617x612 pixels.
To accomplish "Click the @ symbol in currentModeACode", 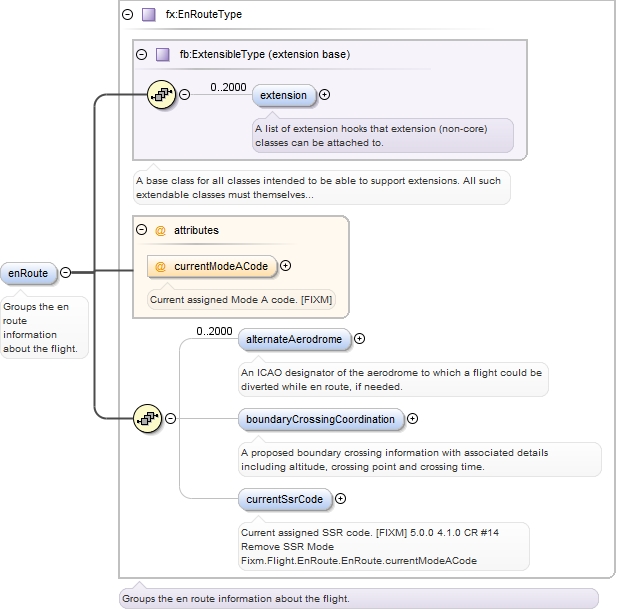I will pyautogui.click(x=161, y=266).
